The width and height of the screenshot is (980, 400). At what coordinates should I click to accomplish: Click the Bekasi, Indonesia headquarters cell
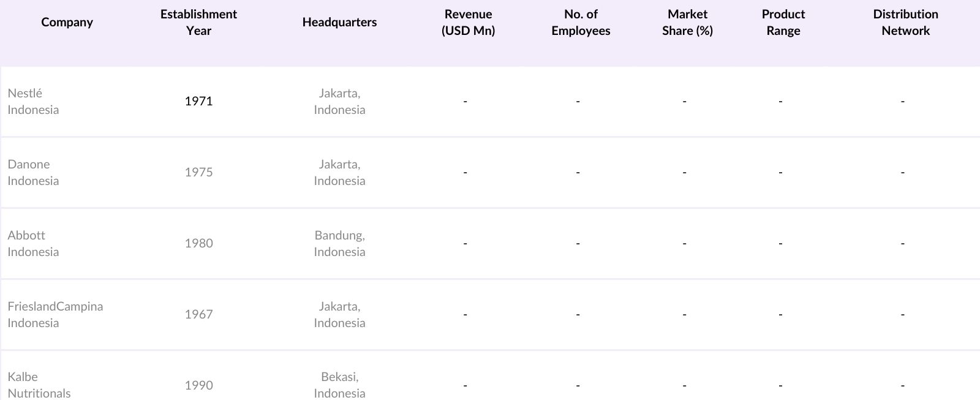pos(339,385)
